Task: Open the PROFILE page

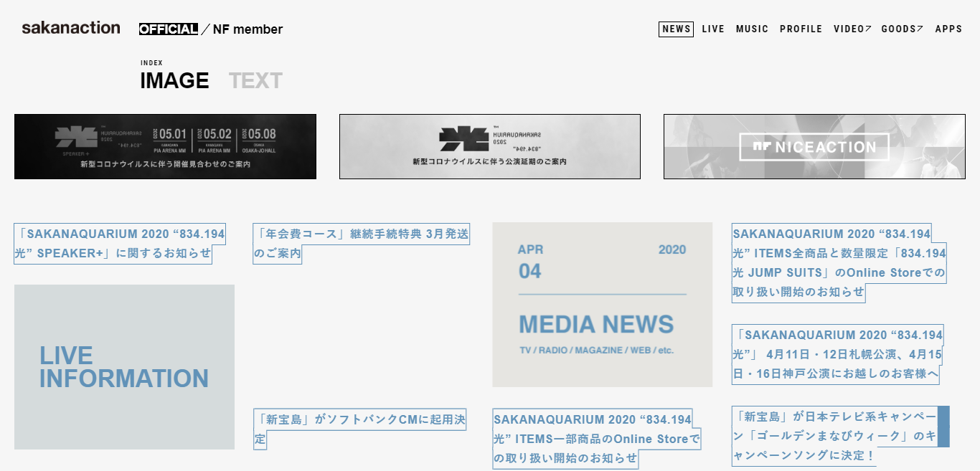Action: tap(801, 29)
